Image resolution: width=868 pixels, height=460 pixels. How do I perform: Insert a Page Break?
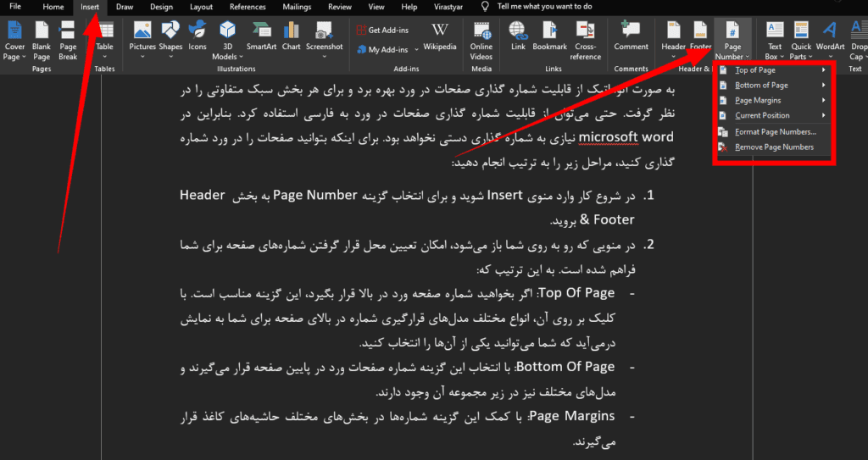tap(68, 38)
